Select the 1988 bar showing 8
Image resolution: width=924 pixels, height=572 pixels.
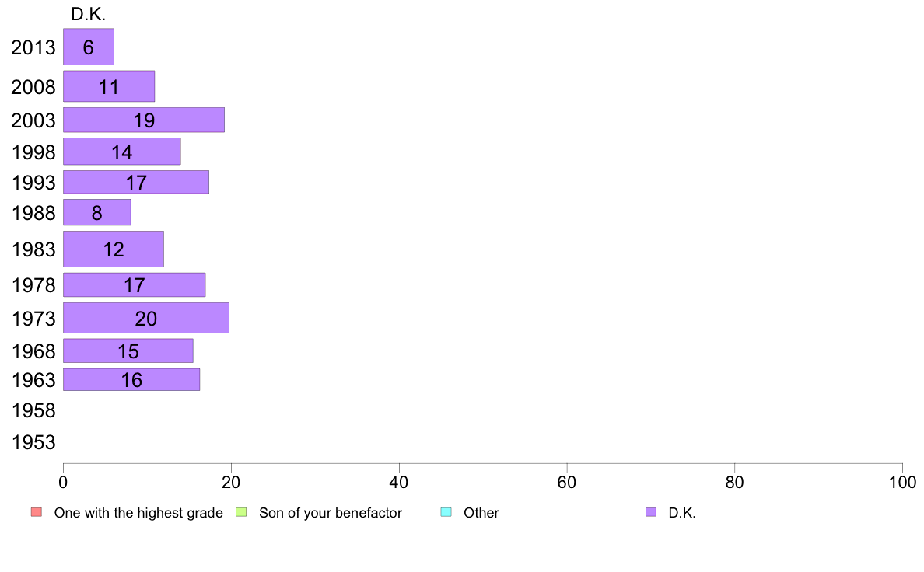[x=97, y=213]
